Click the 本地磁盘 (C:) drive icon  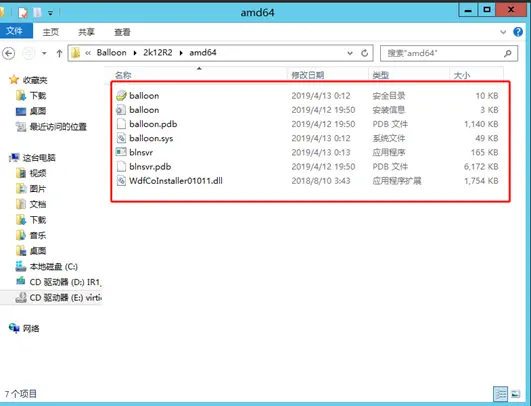tap(21, 266)
